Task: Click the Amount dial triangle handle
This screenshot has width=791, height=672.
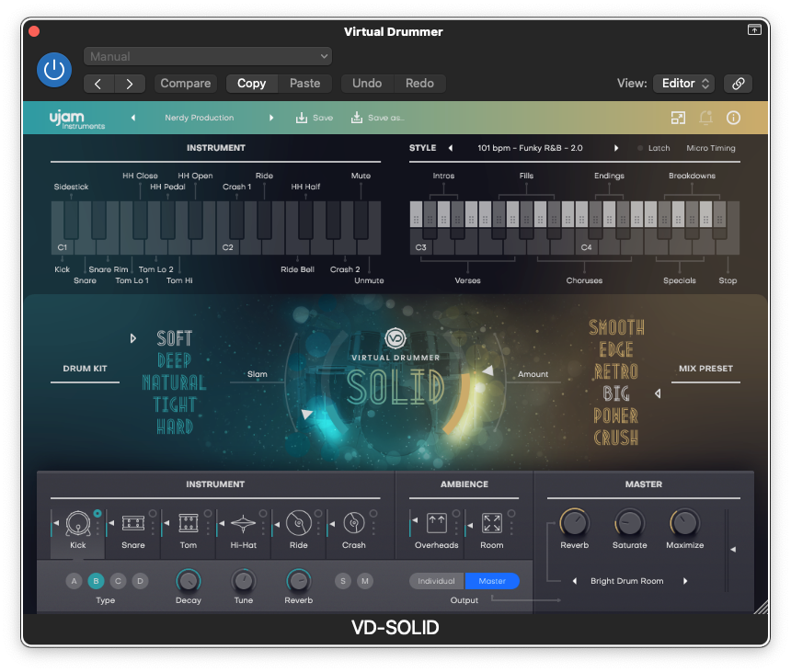Action: tap(487, 370)
